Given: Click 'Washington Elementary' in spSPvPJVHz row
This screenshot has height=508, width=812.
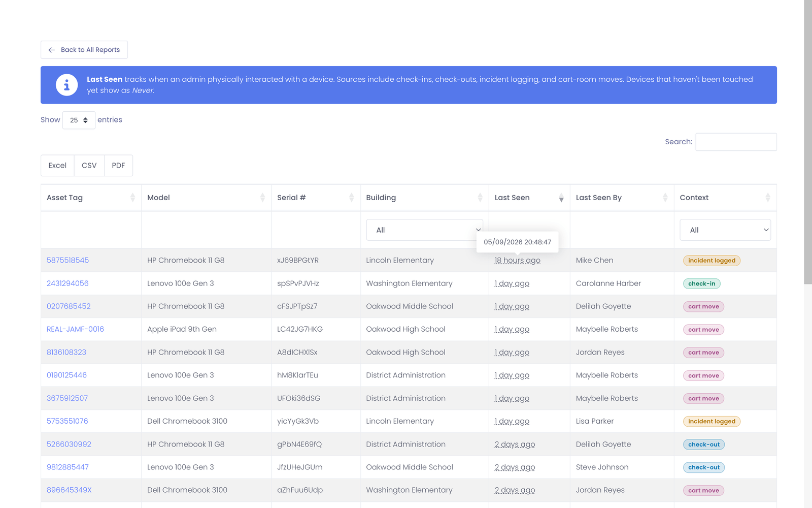Looking at the screenshot, I should (409, 283).
